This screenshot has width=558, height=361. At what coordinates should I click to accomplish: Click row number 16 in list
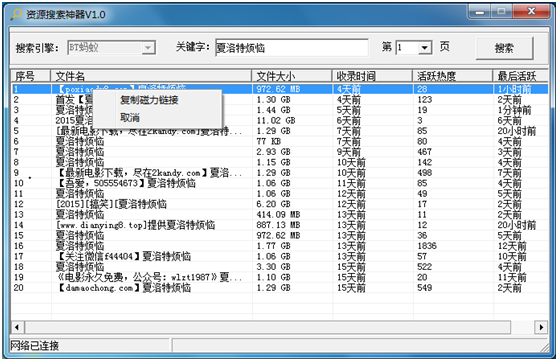[19, 246]
